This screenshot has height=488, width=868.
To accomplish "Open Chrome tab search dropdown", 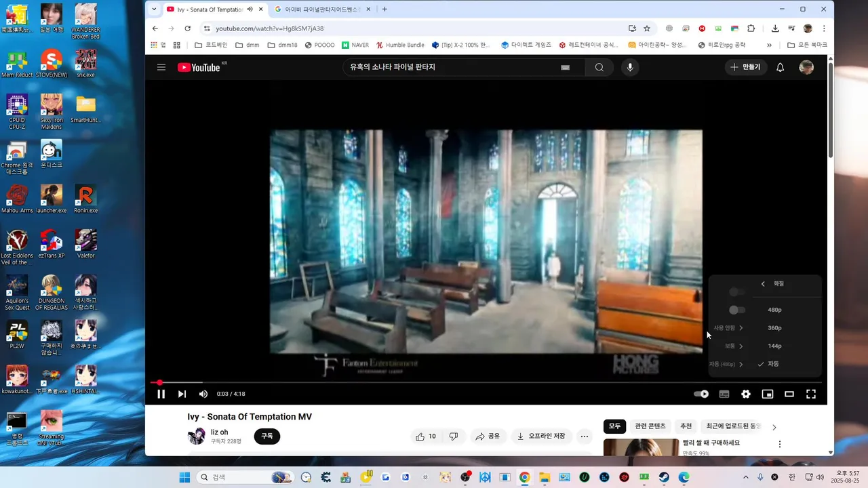I will tap(154, 9).
